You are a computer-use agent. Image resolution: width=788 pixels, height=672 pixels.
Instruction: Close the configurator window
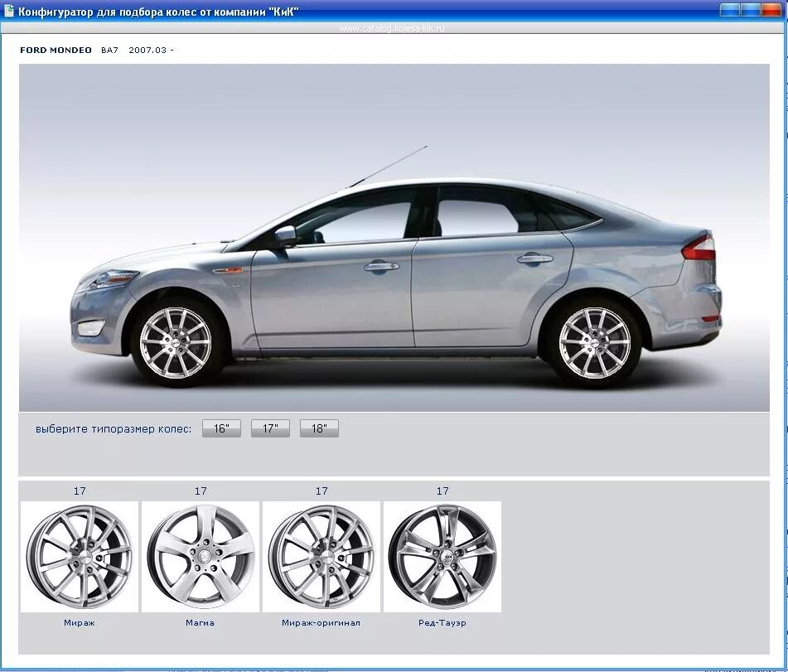click(771, 10)
